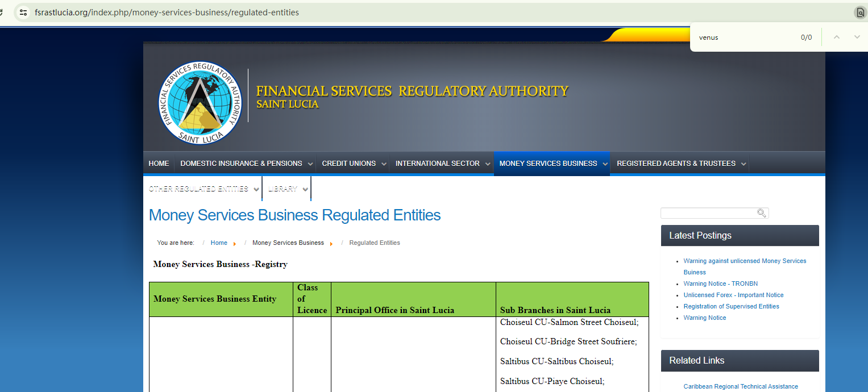Click Money Services Business -Registry text

tap(220, 264)
